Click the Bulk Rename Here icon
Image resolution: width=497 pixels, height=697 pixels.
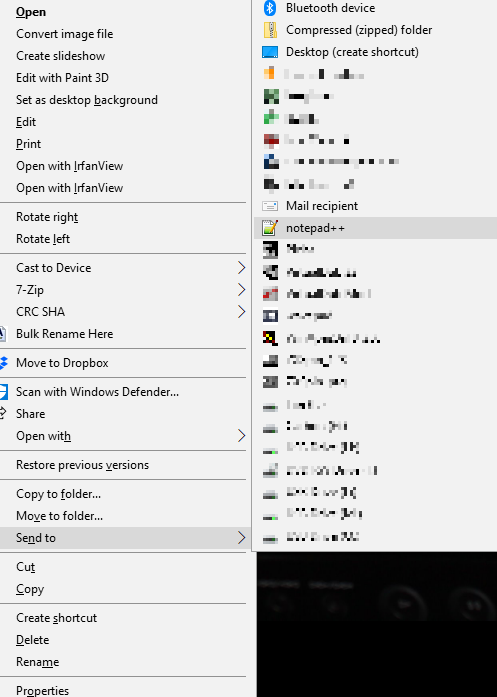pyautogui.click(x=3, y=334)
